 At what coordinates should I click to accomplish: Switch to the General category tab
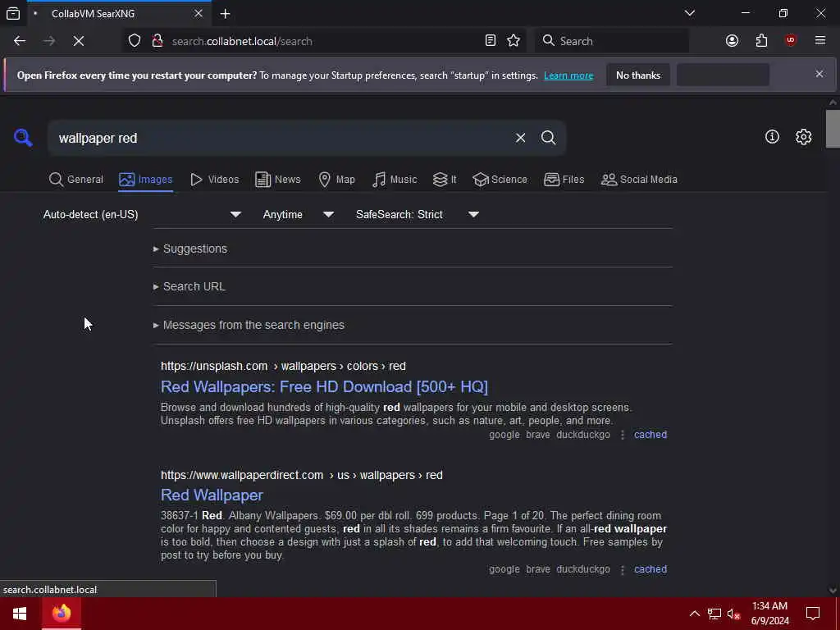76,180
